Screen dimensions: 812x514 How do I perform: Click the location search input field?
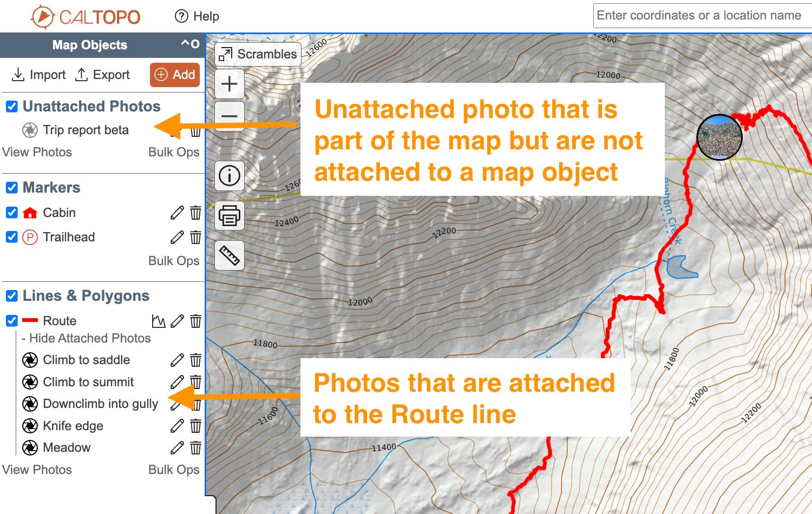pyautogui.click(x=701, y=15)
